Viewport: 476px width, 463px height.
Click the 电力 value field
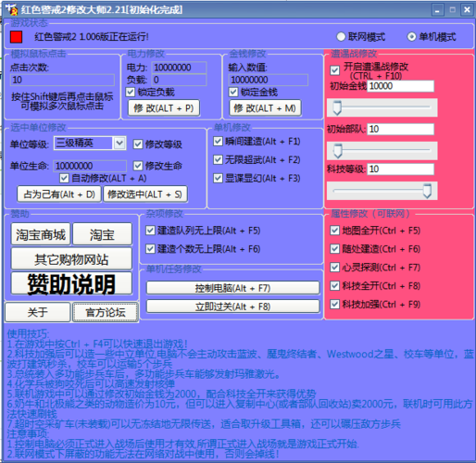(179, 68)
